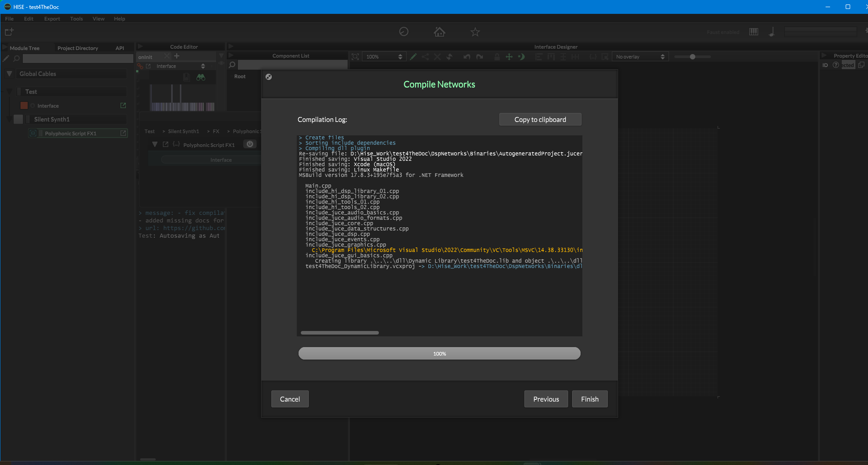Click the delete X icon in Interface Designer
The height and width of the screenshot is (465, 868).
tap(437, 57)
